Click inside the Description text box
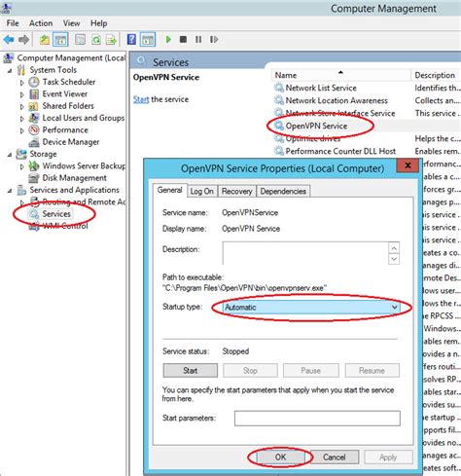The height and width of the screenshot is (476, 461). [x=305, y=253]
